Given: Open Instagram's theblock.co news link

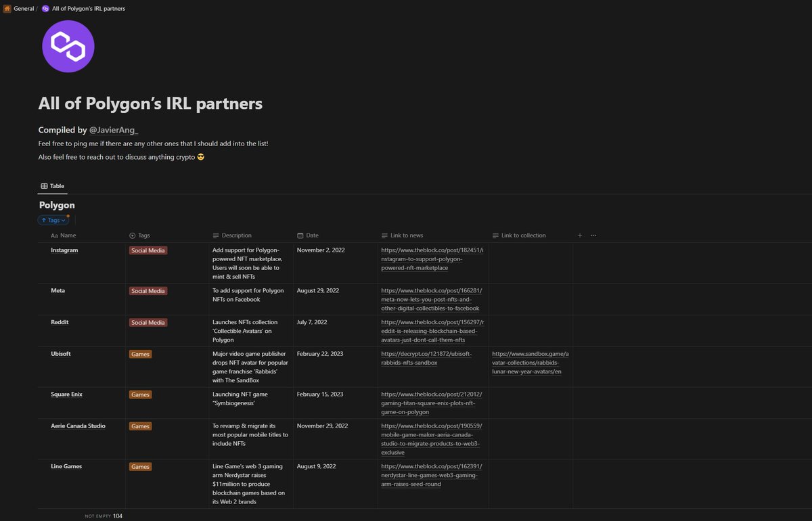Looking at the screenshot, I should click(x=432, y=259).
